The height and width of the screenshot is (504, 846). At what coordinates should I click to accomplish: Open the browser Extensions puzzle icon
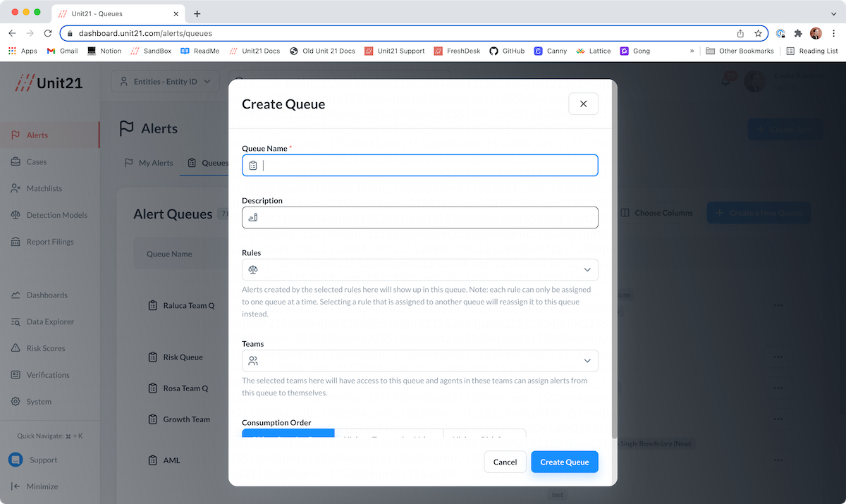[798, 33]
